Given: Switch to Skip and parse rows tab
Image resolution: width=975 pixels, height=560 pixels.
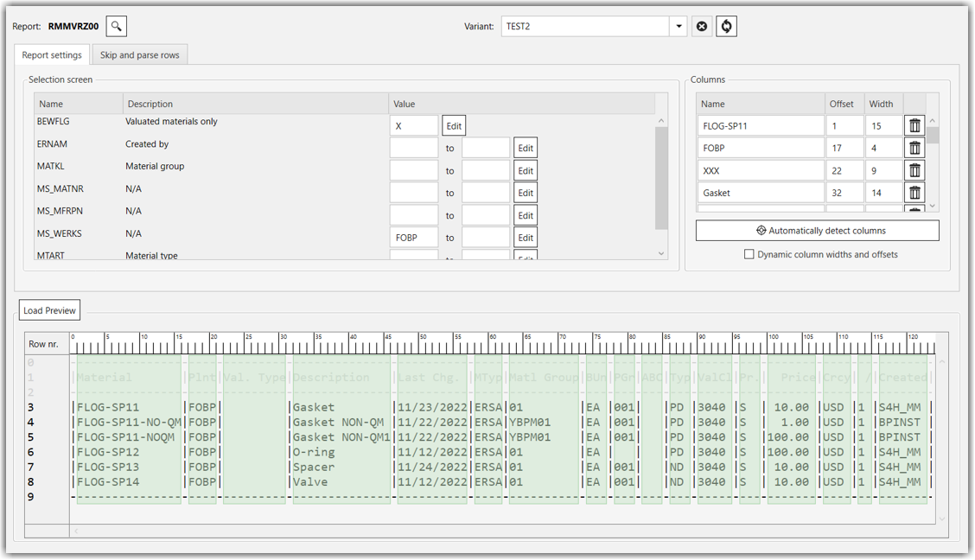Looking at the screenshot, I should 139,55.
